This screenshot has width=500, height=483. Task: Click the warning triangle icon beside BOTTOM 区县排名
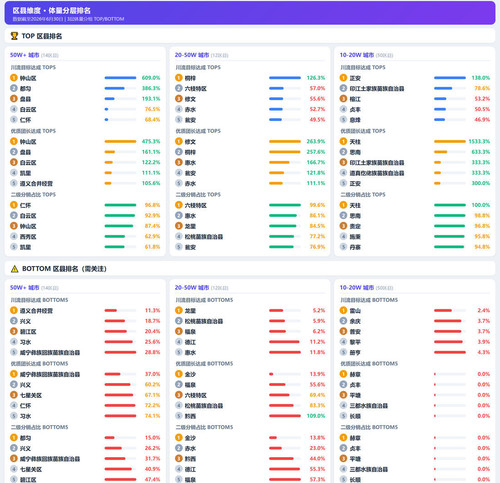tap(14, 269)
